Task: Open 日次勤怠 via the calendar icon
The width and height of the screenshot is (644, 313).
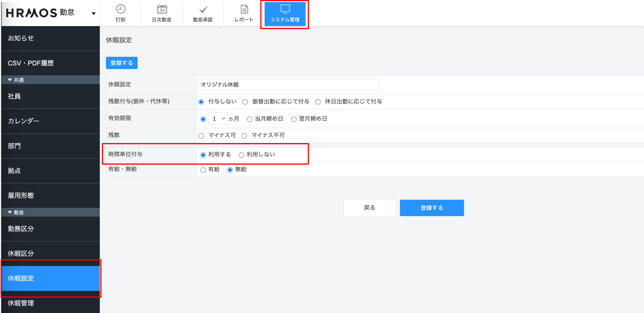Action: [x=162, y=9]
